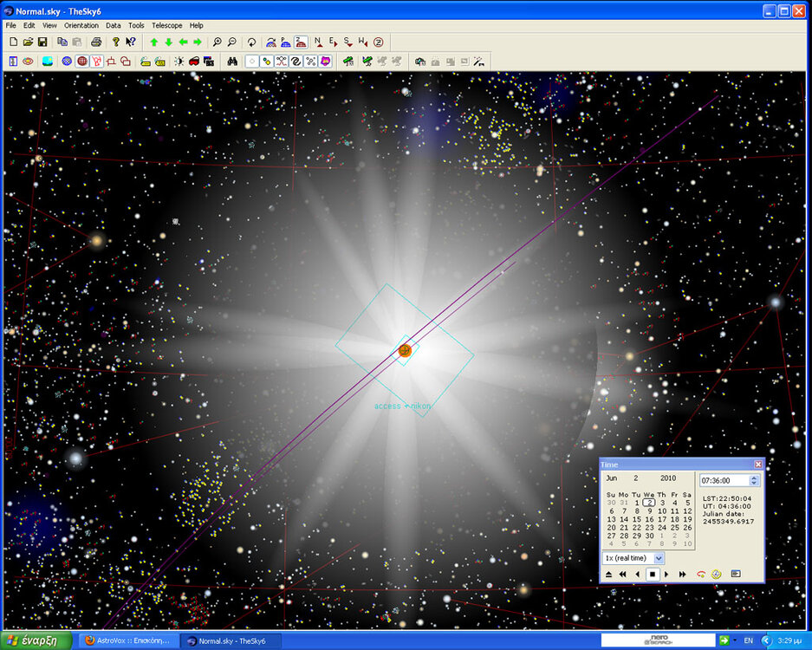Open the Display Explorer panel icon

point(12,61)
